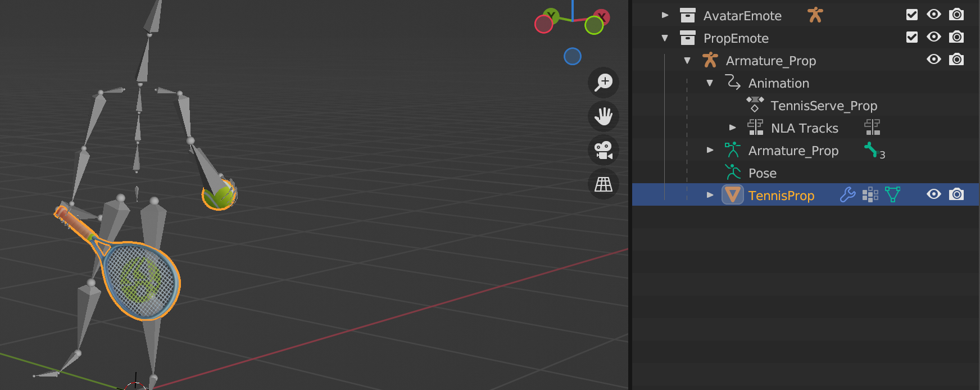Uncheck the AvatarEmote collection checkbox
Screen dimensions: 980x390
pos(912,15)
